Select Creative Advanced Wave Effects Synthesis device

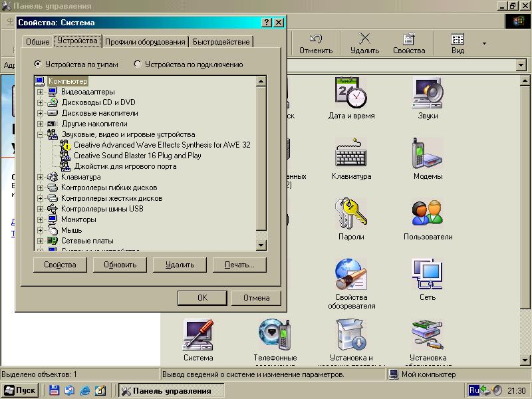162,145
